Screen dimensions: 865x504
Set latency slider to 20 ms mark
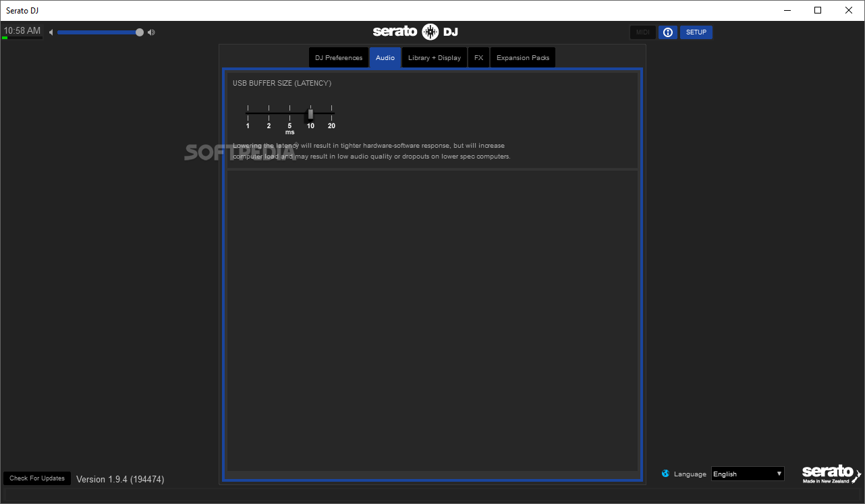(331, 113)
